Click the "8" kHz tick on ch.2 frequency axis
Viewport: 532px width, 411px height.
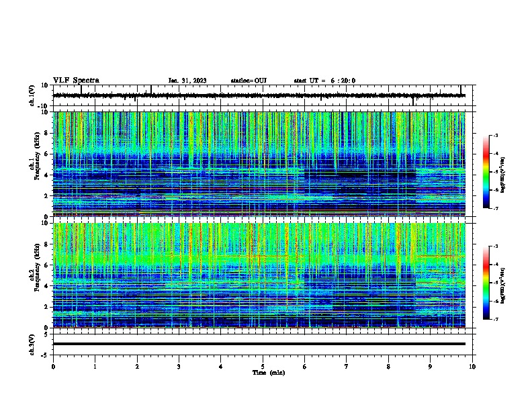pos(46,244)
